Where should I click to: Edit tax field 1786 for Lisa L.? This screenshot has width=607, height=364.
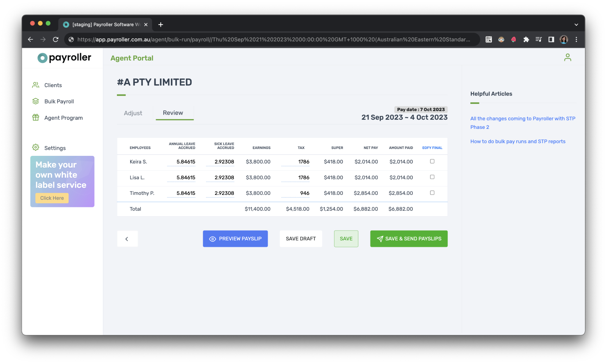295,177
